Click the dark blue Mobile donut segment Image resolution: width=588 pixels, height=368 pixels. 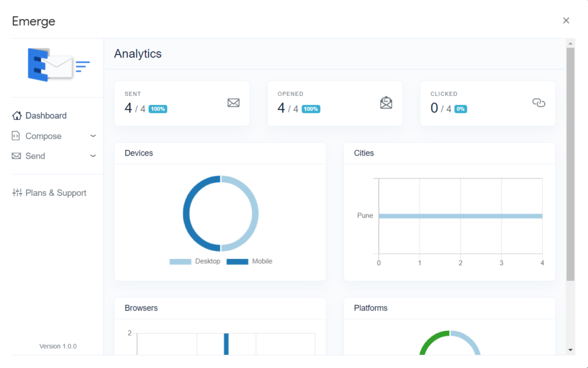coord(187,214)
